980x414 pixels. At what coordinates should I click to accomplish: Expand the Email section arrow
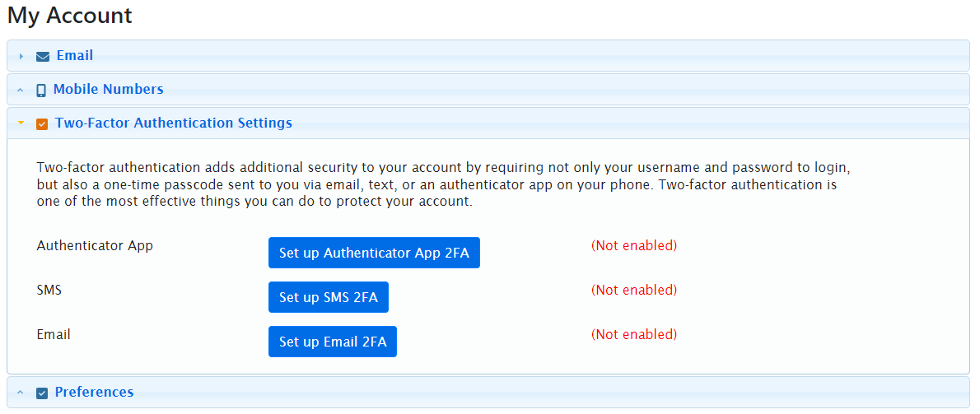click(x=21, y=57)
